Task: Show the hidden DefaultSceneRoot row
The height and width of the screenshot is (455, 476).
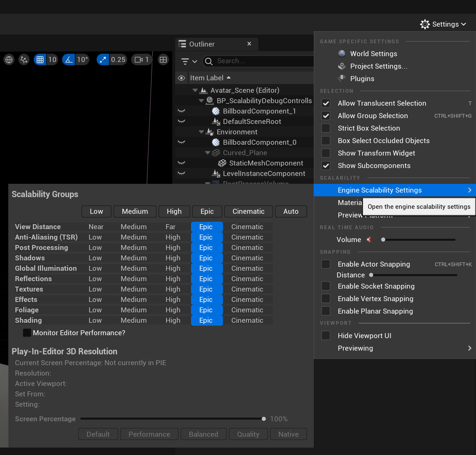Action: [x=181, y=121]
